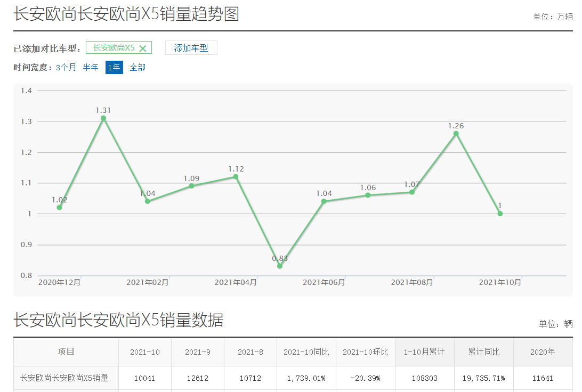This screenshot has height=392, width=582.
Task: Click the 单位：辆 label
Action: tap(556, 324)
